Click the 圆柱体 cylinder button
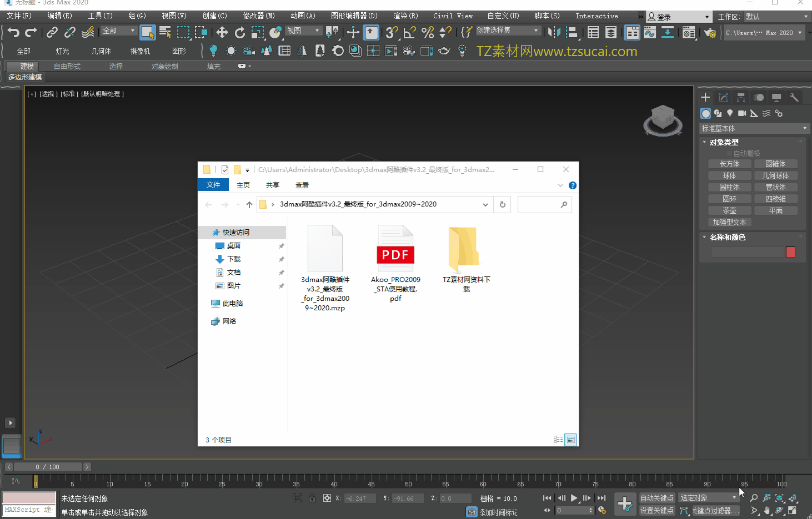The height and width of the screenshot is (519, 812). point(730,187)
